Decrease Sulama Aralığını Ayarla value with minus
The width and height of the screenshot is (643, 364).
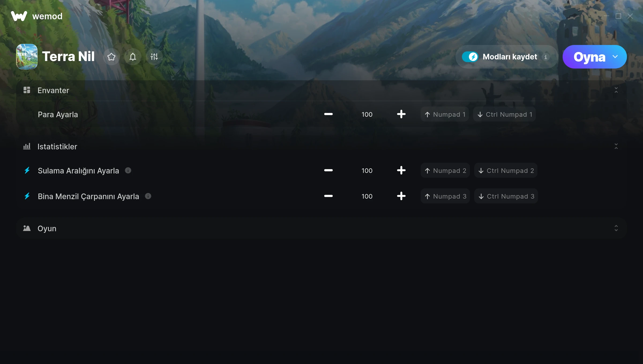pyautogui.click(x=328, y=170)
